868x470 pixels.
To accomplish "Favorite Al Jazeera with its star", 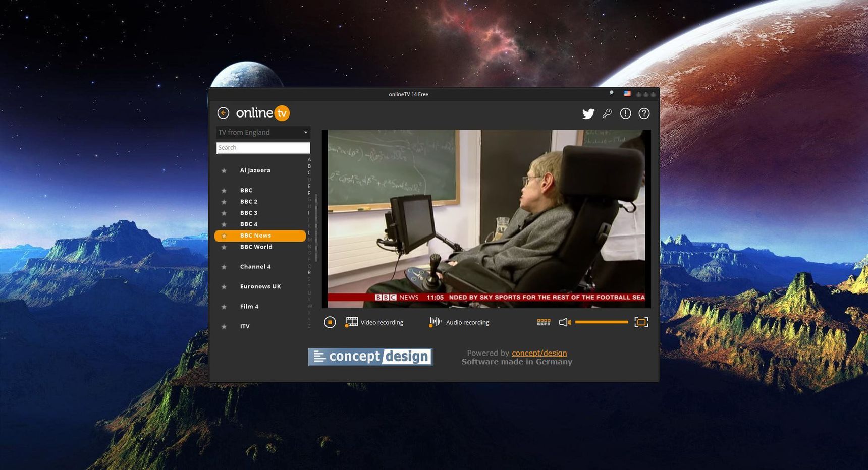I will [x=224, y=170].
